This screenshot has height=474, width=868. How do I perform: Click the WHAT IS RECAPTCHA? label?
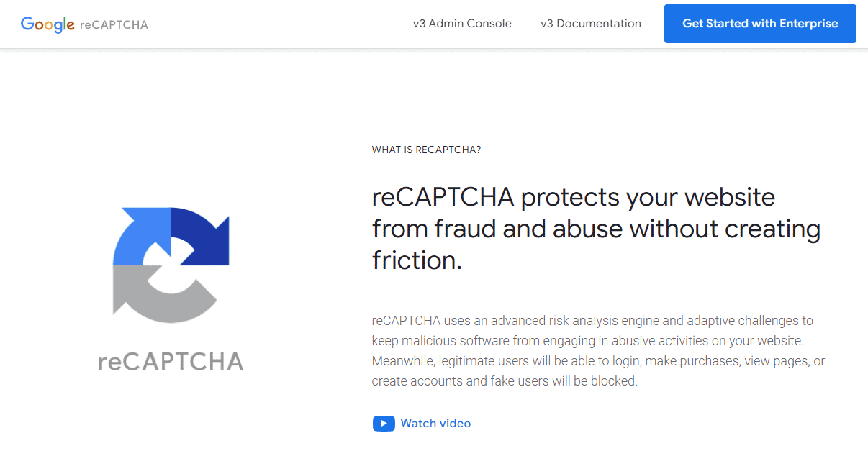[426, 150]
